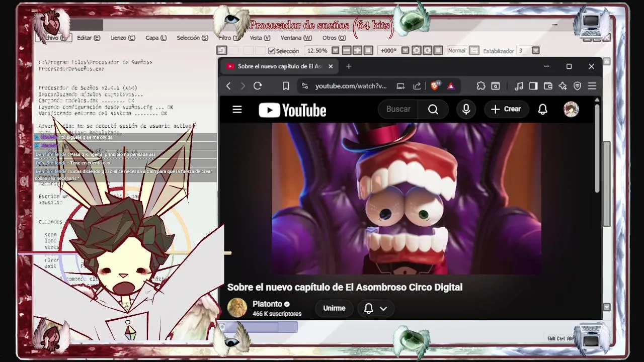Open Brave Shields lion icon
The width and height of the screenshot is (644, 362).
pos(435,86)
